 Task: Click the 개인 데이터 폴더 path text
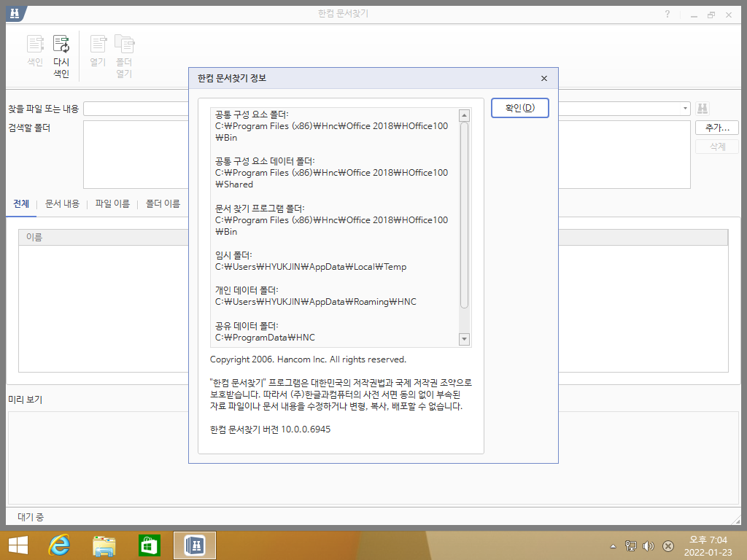coord(315,302)
